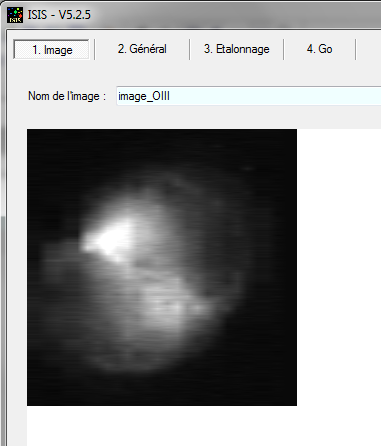
Task: Select the 1. Image tab
Action: [x=51, y=50]
